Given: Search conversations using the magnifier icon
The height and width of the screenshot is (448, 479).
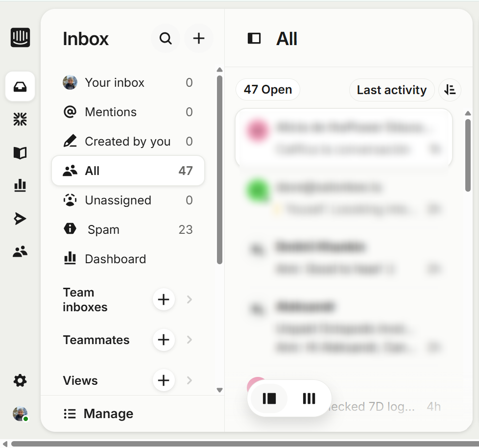Looking at the screenshot, I should (x=166, y=38).
